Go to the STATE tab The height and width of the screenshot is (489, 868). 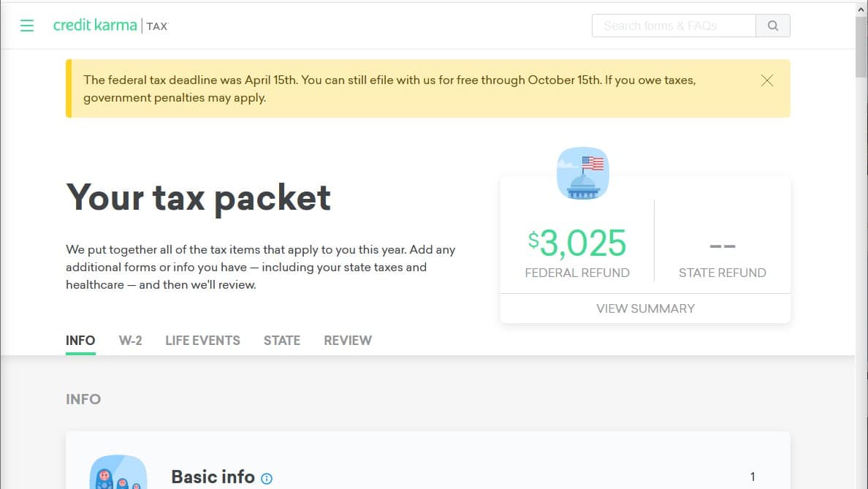(x=282, y=341)
